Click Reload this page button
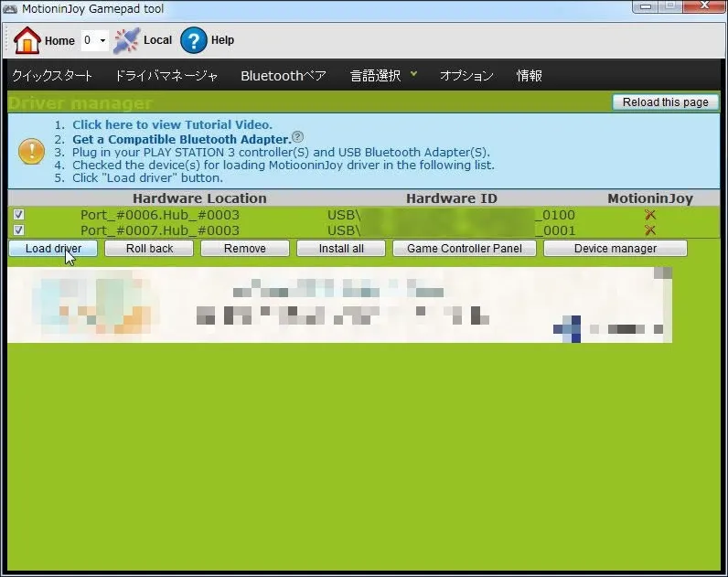Image resolution: width=728 pixels, height=577 pixels. pyautogui.click(x=665, y=102)
